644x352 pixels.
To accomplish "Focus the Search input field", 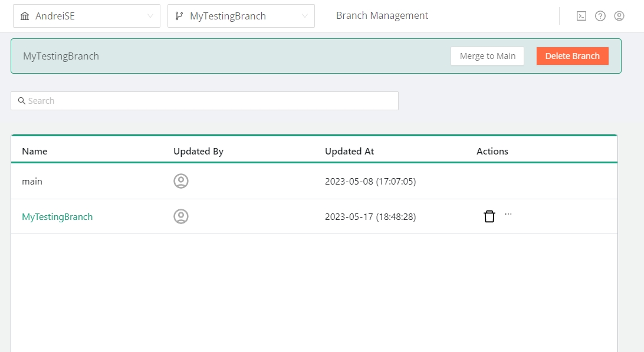I will point(212,101).
